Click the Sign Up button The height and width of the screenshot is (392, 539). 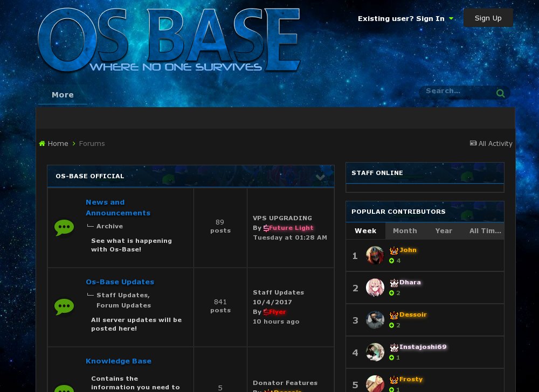488,18
